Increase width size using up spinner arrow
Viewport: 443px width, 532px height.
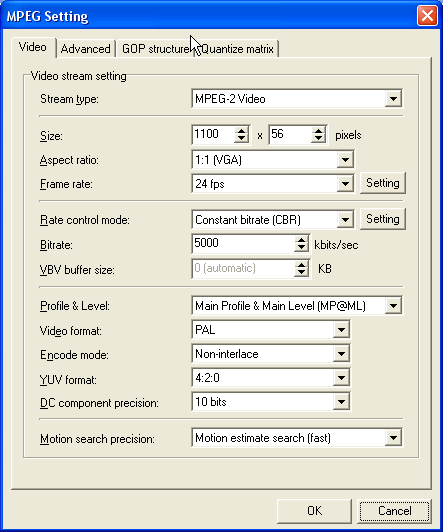coord(241,131)
